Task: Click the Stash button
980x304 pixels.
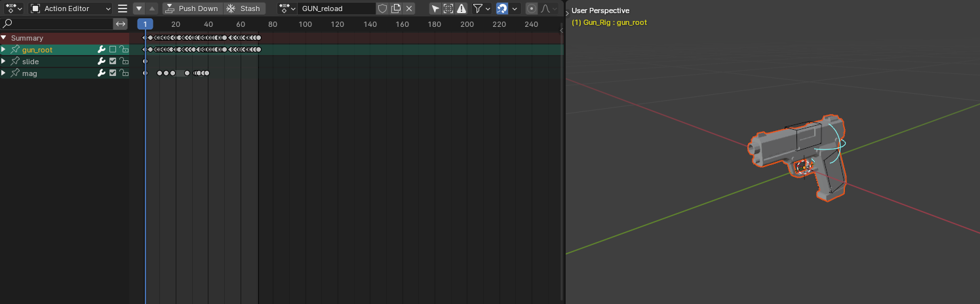Action: pyautogui.click(x=244, y=9)
